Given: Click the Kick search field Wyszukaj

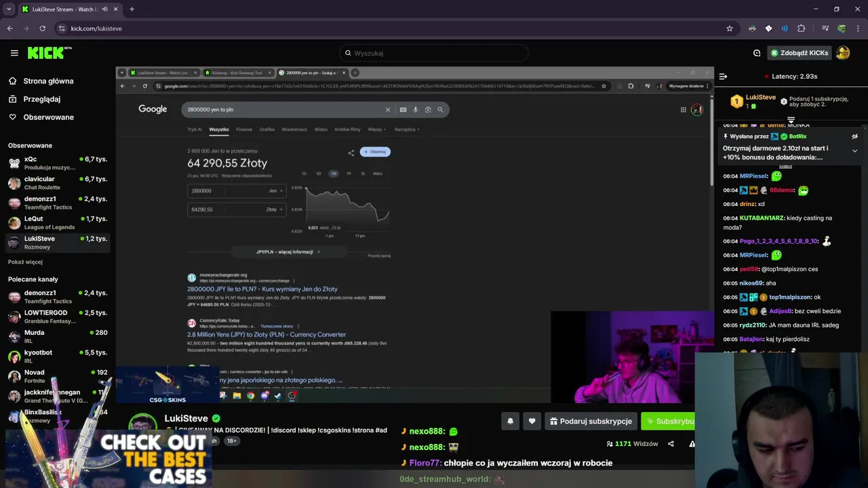Looking at the screenshot, I should tap(434, 53).
